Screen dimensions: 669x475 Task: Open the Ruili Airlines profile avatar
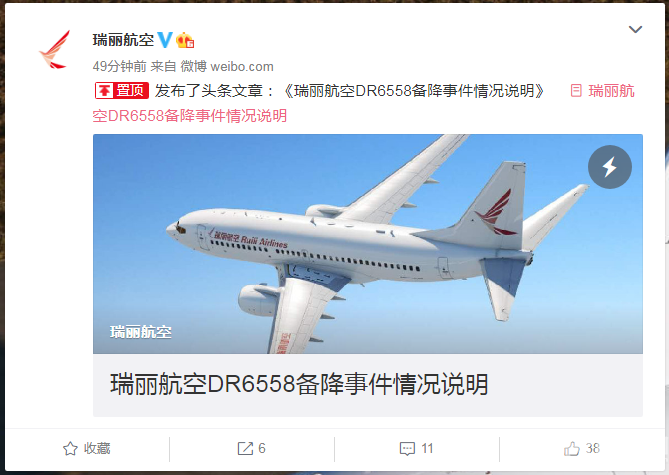pos(55,50)
